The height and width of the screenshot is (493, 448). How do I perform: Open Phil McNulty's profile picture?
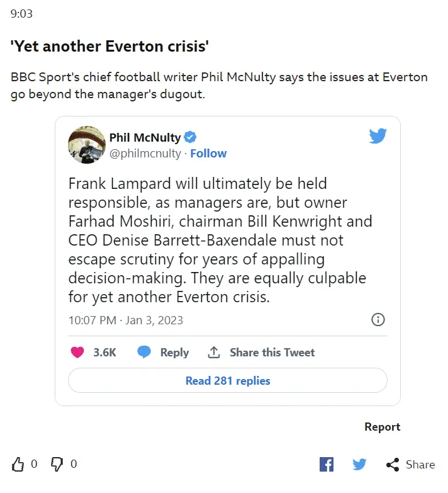coord(87,145)
